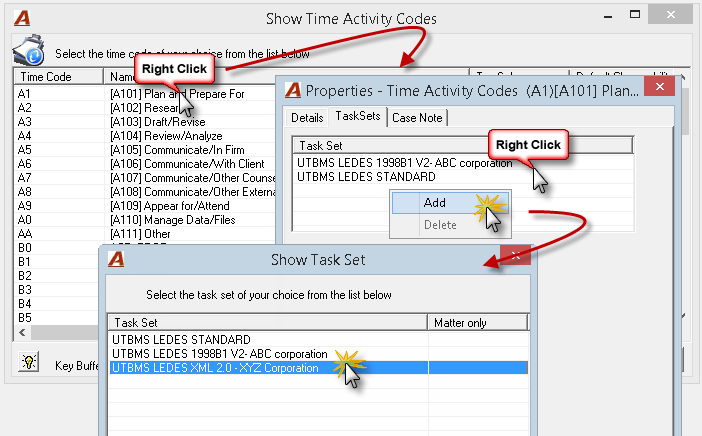
Task: Click the app logo in Show Task Set title bar
Action: coord(116,259)
